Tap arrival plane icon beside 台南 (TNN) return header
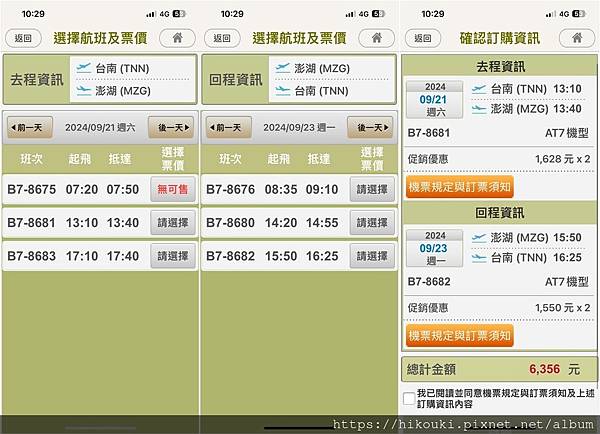The height and width of the screenshot is (434, 600). tap(282, 91)
